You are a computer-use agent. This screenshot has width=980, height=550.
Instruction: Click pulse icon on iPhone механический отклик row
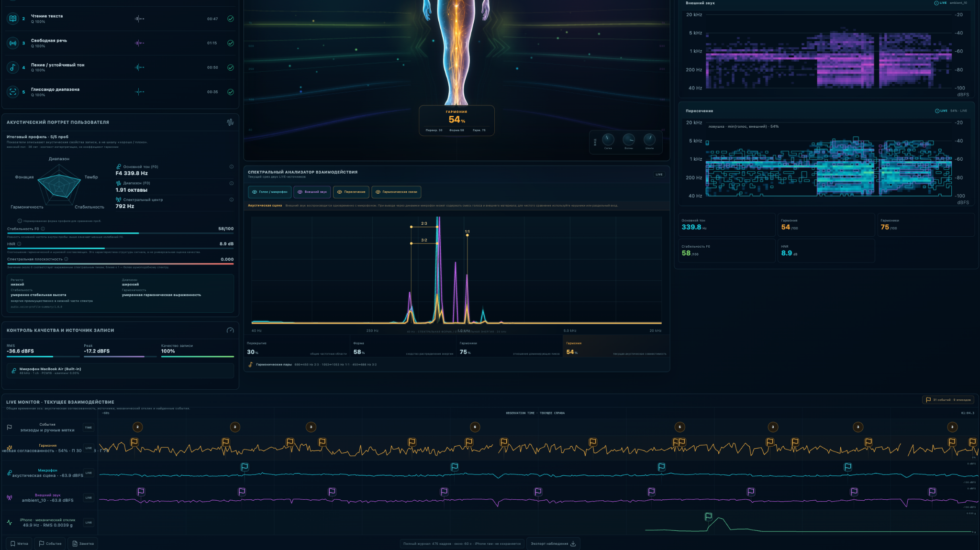(9, 522)
